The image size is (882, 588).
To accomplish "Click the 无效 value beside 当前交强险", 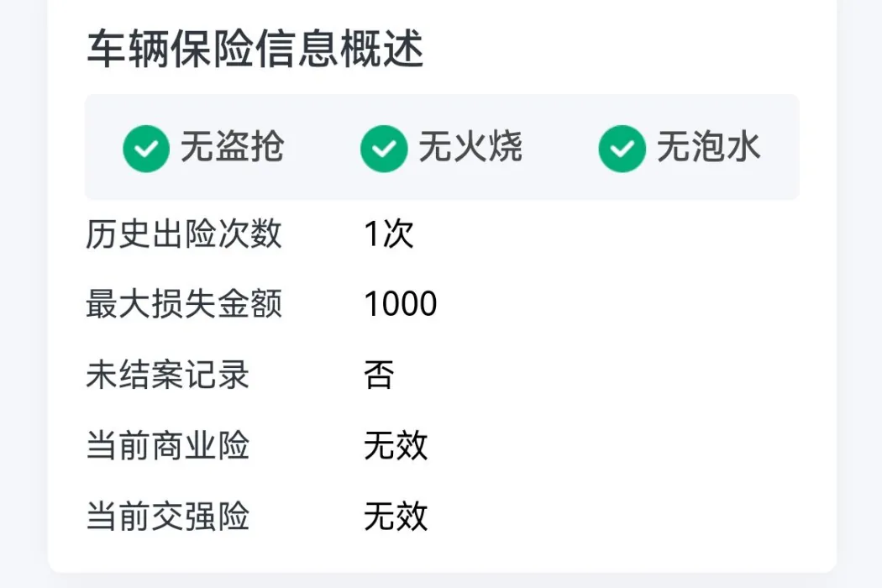I will [x=396, y=516].
